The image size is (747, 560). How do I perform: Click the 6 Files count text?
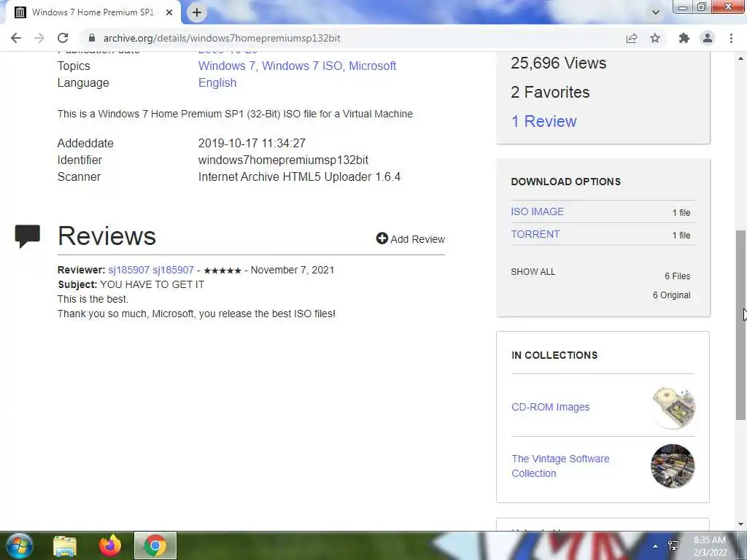[x=677, y=276]
